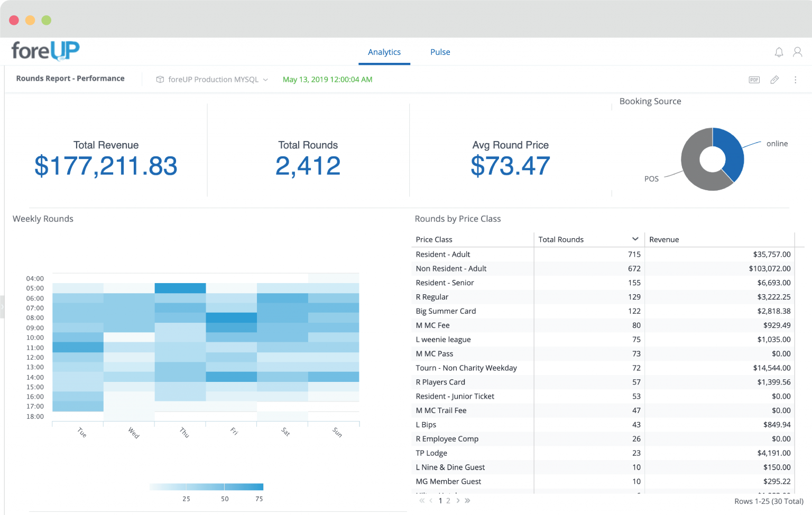This screenshot has width=812, height=515.
Task: Click the Total Rounds sort chevron
Action: [635, 239]
